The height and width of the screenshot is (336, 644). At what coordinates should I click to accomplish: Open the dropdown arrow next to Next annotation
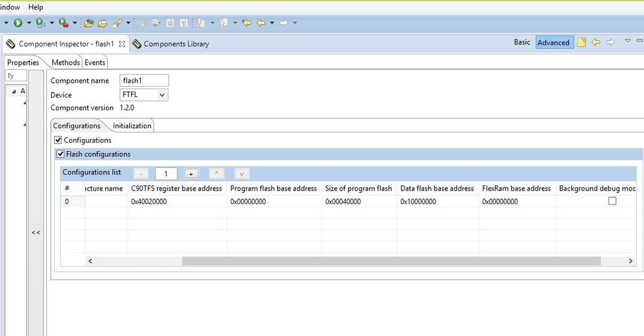(212, 23)
